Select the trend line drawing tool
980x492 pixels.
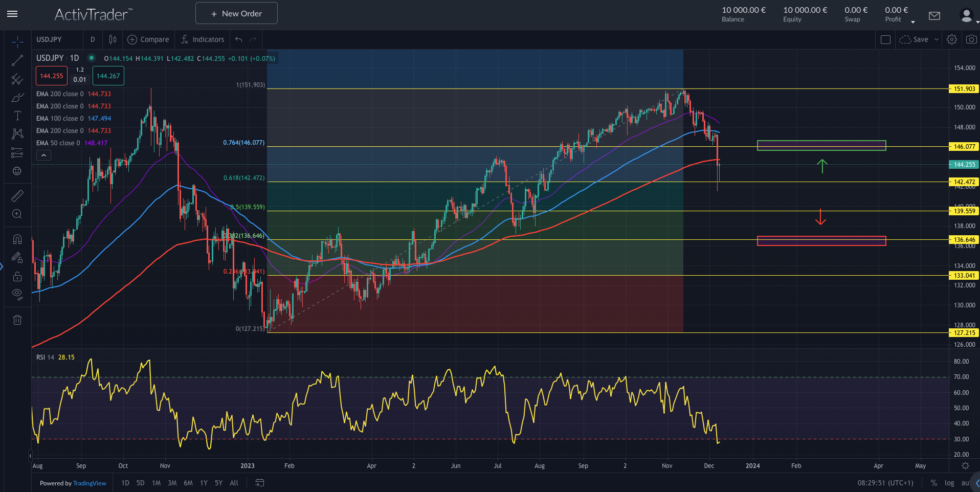[x=17, y=60]
